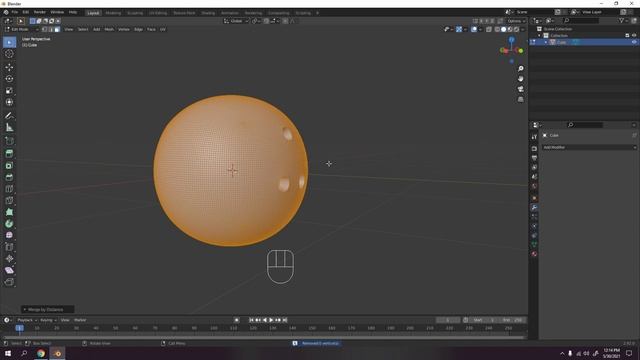Image resolution: width=640 pixels, height=360 pixels.
Task: Enable face select mode
Action: point(57,29)
